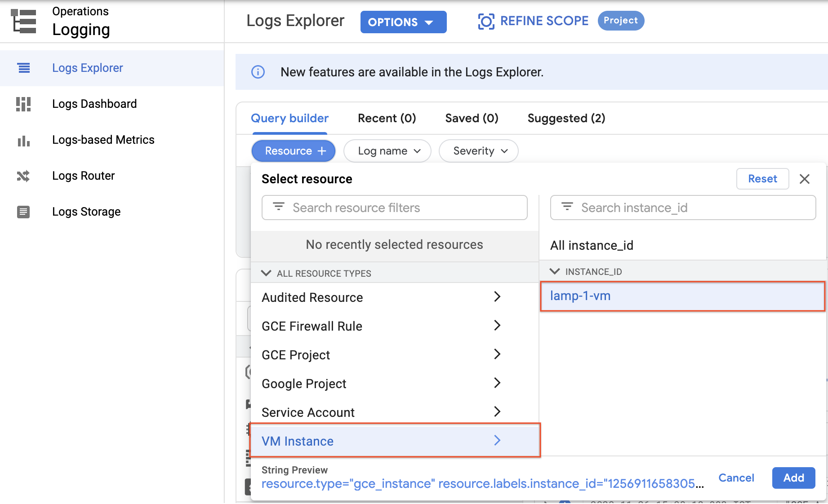Viewport: 828px width, 504px height.
Task: Select the GCE Project resource type
Action: (395, 355)
